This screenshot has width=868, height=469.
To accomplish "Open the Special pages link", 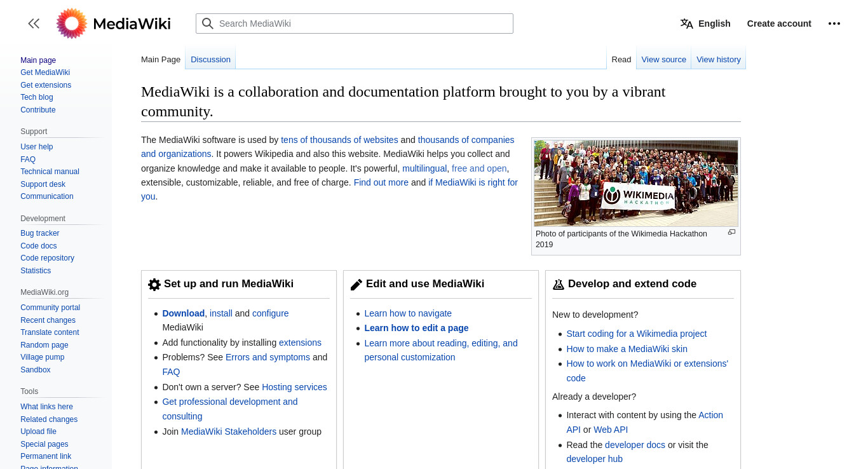I will (x=44, y=444).
